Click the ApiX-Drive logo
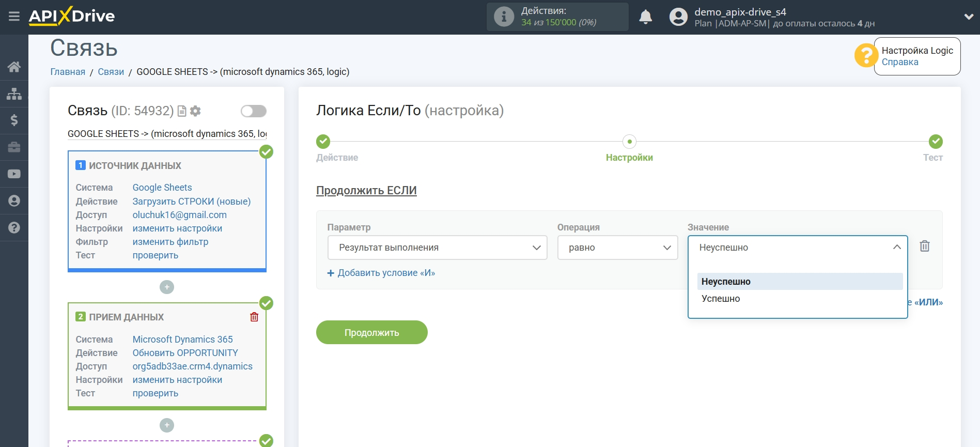The height and width of the screenshot is (447, 980). (72, 16)
